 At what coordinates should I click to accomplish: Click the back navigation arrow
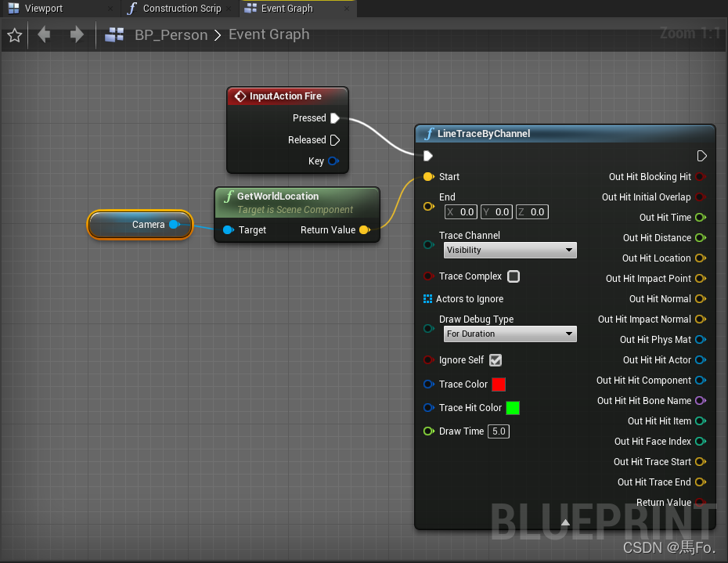point(44,35)
